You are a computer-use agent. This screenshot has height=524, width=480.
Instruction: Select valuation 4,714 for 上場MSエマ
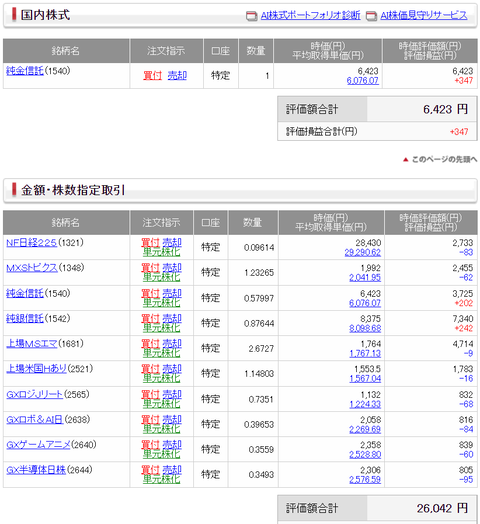463,344
